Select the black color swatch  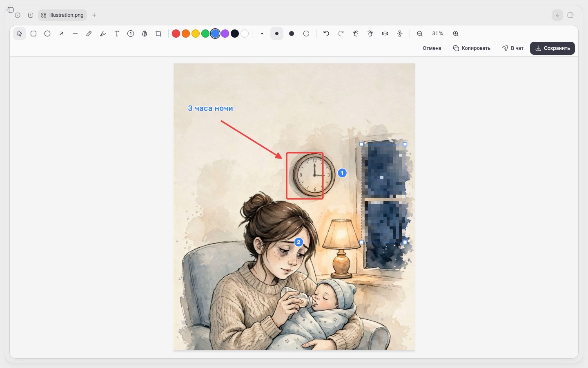[235, 34]
